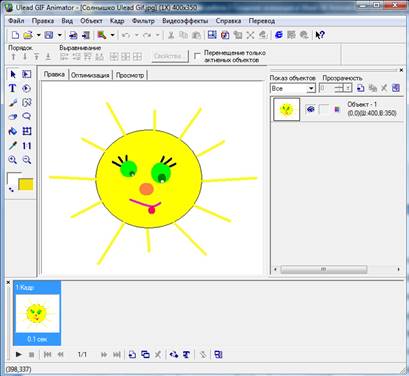409x376 pixels.
Task: Select frame 1 thumbnail in frame panel
Action: coord(37,313)
